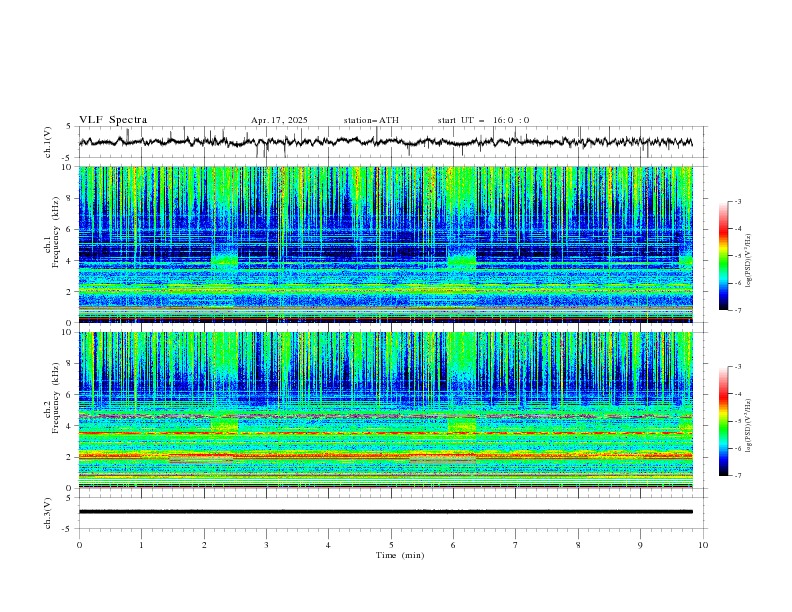
Task: Click the ch.1 colorbar 'log(PSD)(V²/Hz)' label
Action: [x=749, y=261]
